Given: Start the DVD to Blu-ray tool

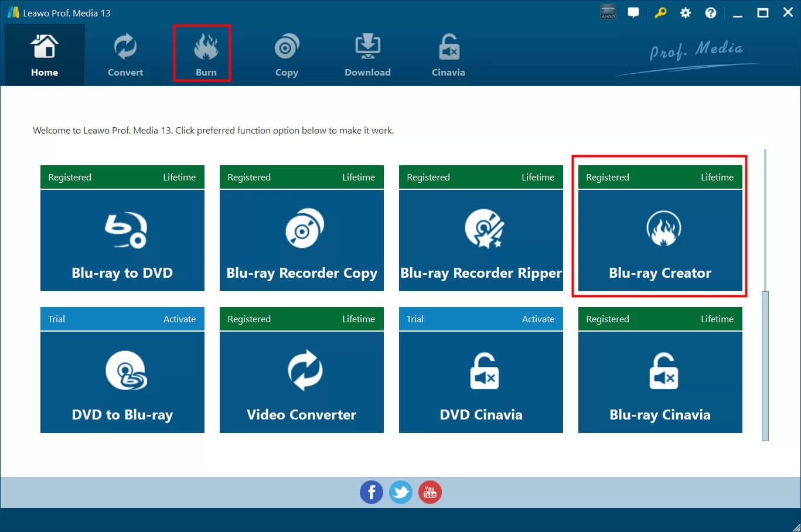Looking at the screenshot, I should [x=122, y=383].
